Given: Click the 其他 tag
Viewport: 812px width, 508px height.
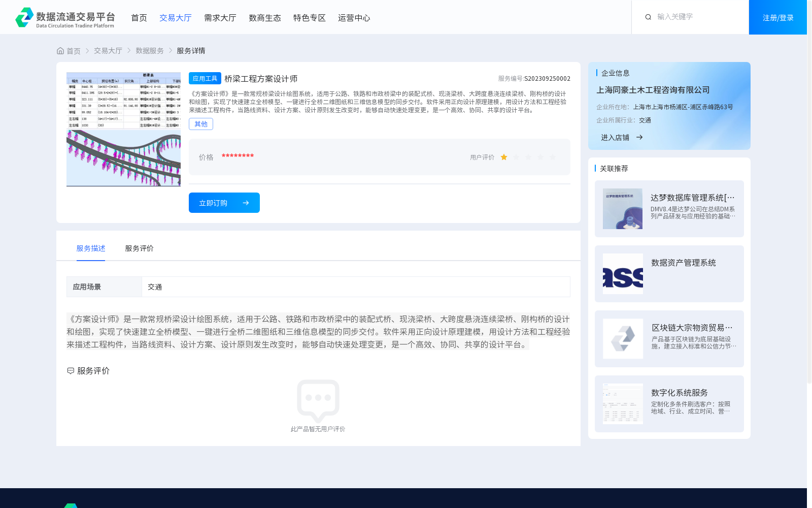Looking at the screenshot, I should click(x=201, y=124).
